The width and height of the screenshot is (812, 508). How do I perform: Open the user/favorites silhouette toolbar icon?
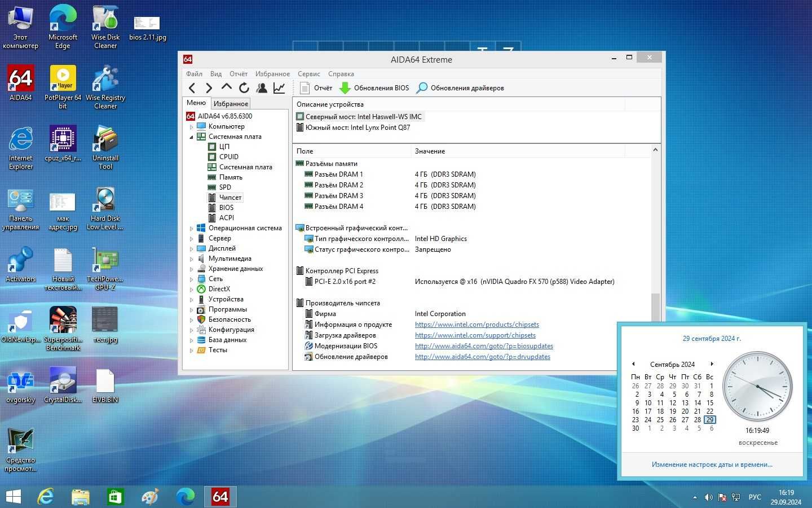click(262, 87)
